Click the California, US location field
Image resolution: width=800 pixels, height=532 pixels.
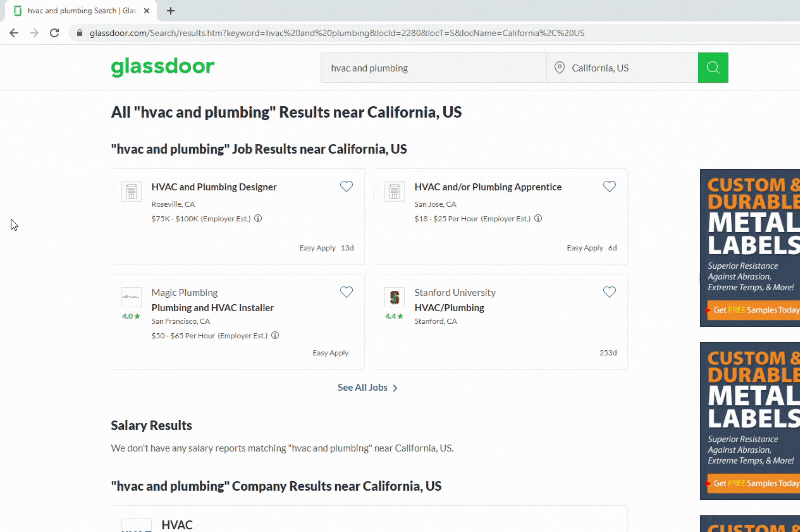[x=622, y=68]
